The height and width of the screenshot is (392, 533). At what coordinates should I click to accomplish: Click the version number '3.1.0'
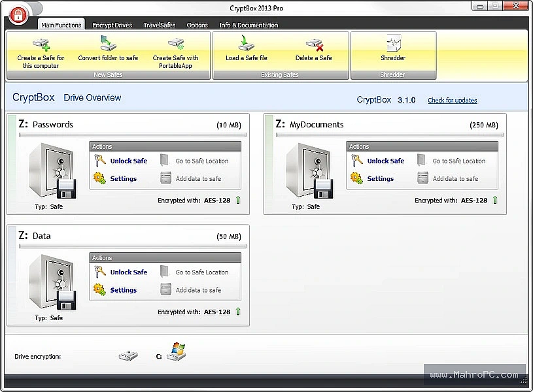coord(407,100)
